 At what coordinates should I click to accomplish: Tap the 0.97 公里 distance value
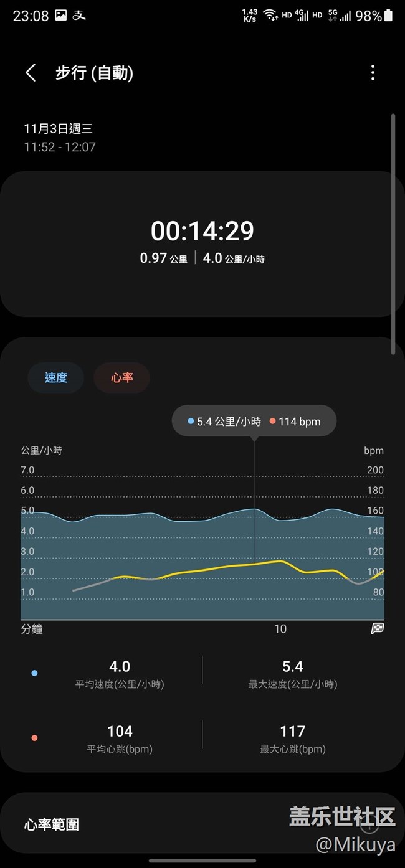tap(163, 258)
